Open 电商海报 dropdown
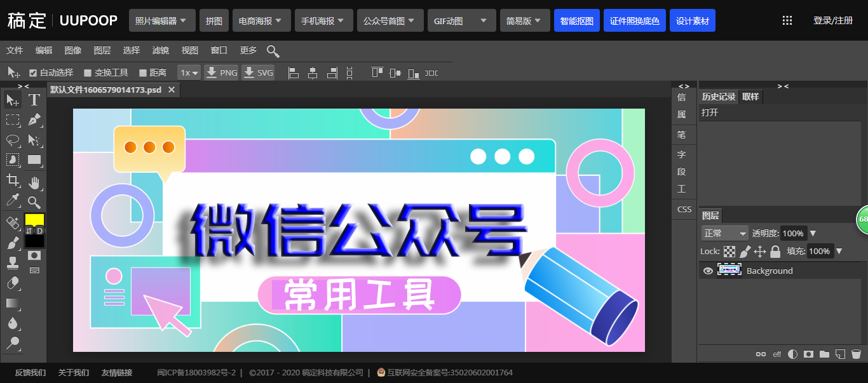This screenshot has height=383, width=868. pyautogui.click(x=261, y=20)
